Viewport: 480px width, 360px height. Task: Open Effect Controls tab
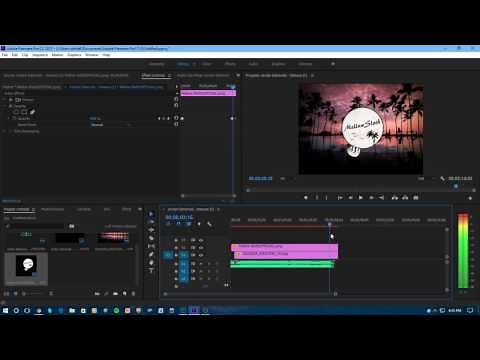(153, 75)
